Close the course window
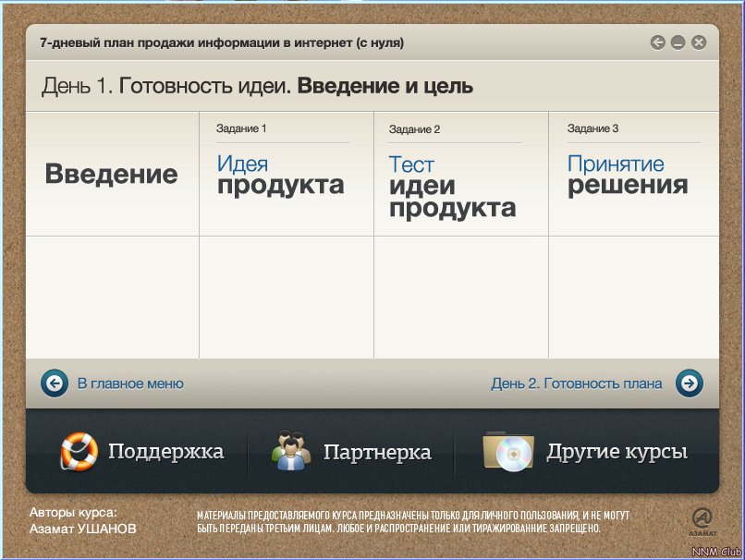 (699, 43)
